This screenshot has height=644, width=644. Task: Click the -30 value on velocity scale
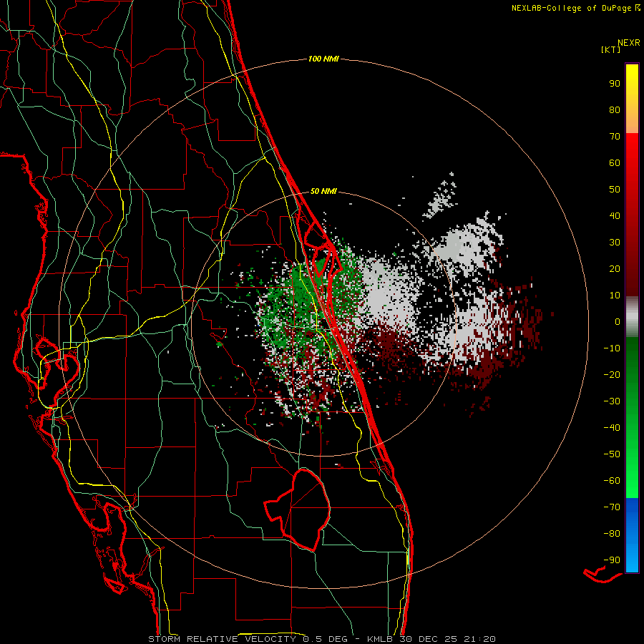point(612,401)
